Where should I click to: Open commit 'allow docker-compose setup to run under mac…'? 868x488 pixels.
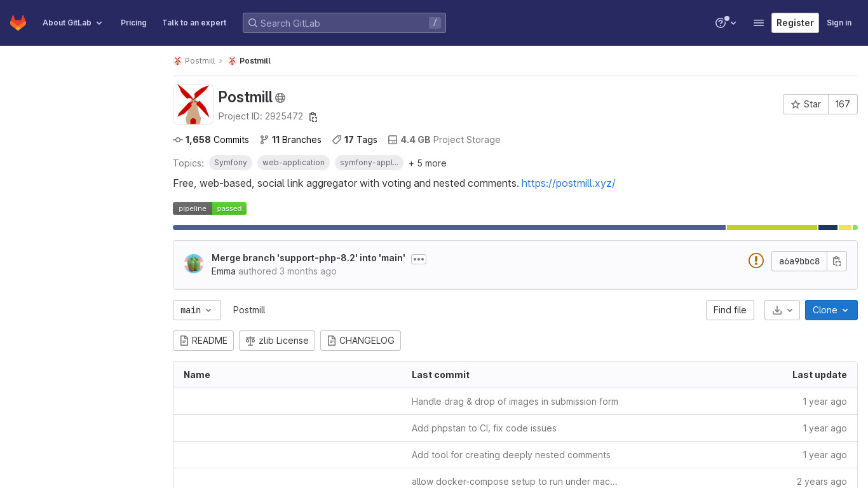(x=515, y=482)
